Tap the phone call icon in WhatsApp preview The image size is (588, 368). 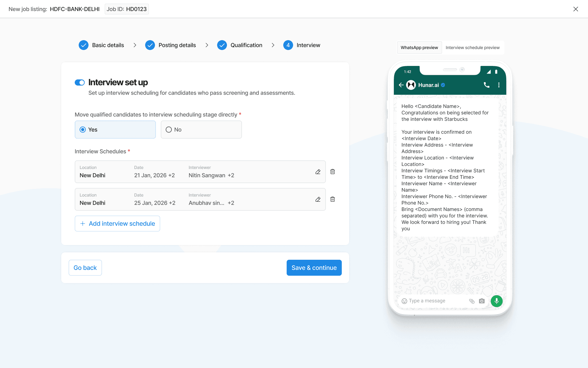tap(486, 85)
